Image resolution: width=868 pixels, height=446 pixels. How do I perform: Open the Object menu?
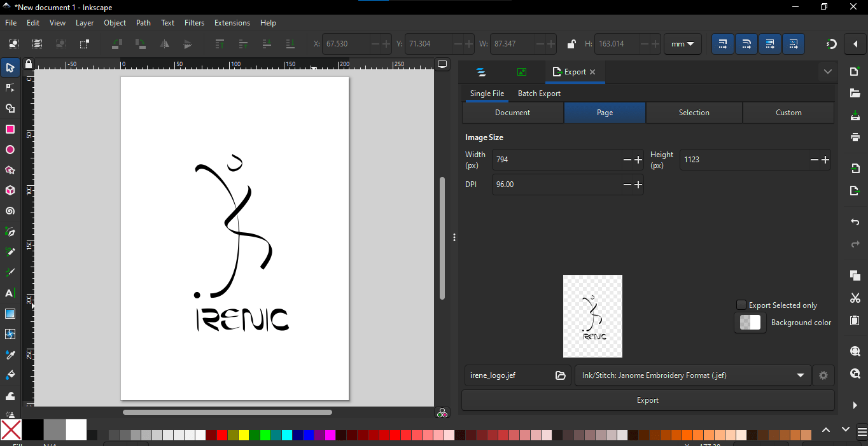pyautogui.click(x=115, y=23)
